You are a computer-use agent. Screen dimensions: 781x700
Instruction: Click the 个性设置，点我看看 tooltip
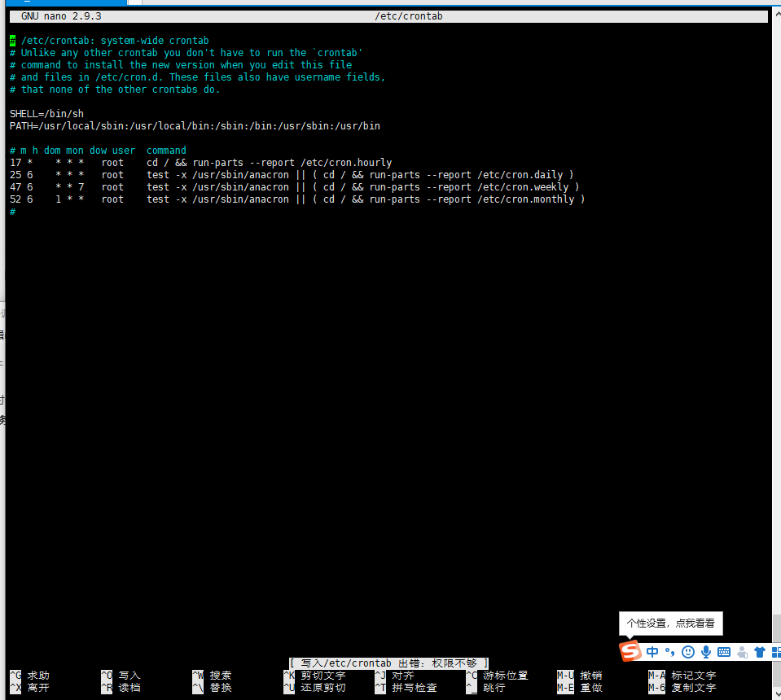point(670,623)
